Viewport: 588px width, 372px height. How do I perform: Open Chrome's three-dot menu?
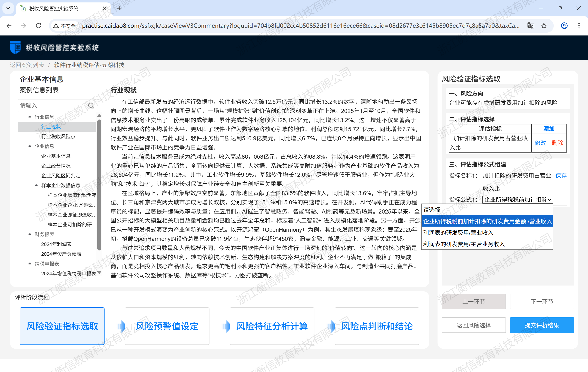pyautogui.click(x=579, y=26)
